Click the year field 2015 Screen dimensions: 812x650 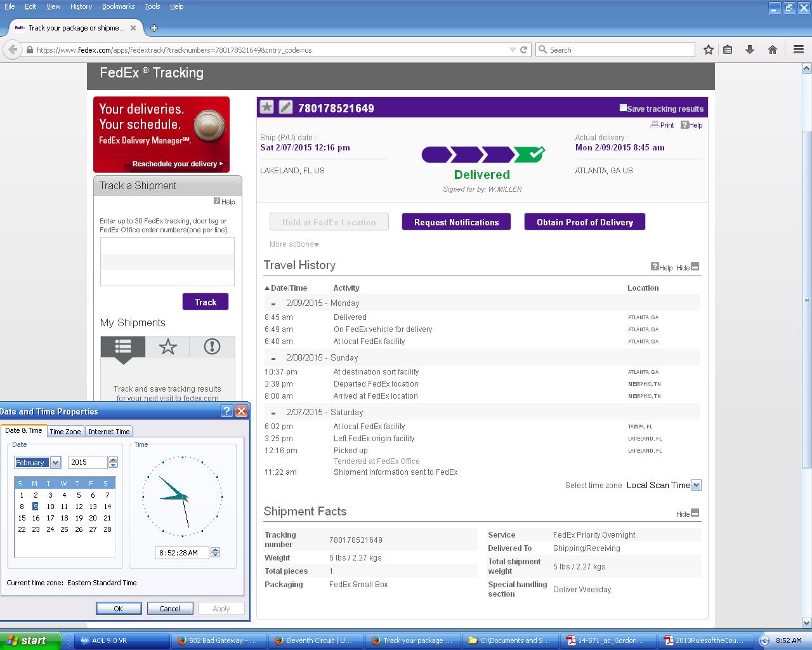click(88, 463)
